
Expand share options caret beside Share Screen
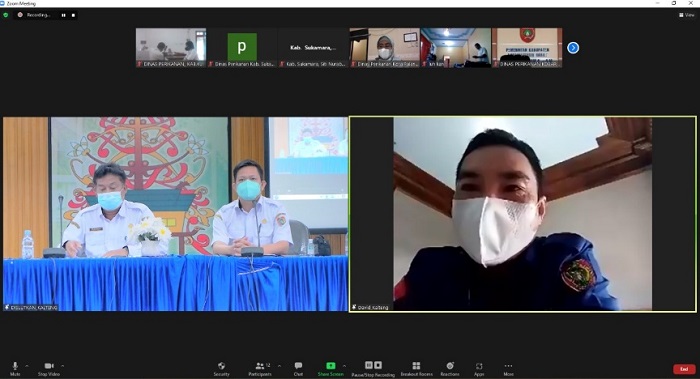[344, 366]
